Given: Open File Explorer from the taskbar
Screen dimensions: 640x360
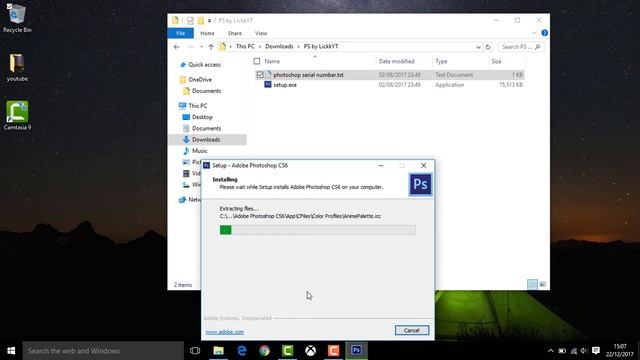Looking at the screenshot, I should [x=218, y=351].
